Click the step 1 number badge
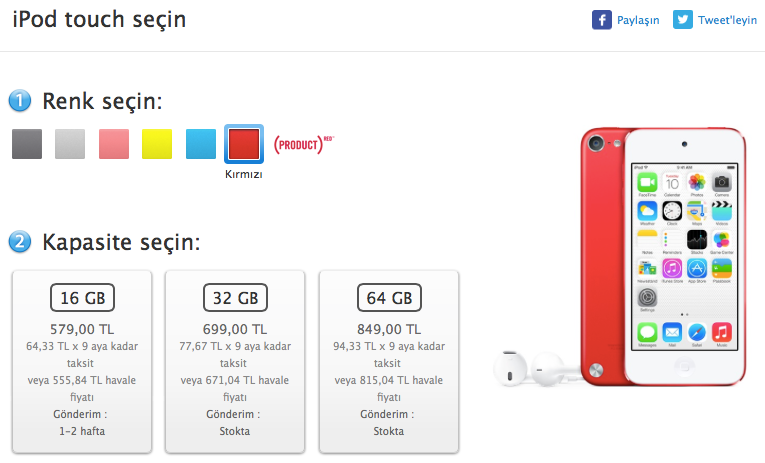The image size is (765, 463). point(21,101)
